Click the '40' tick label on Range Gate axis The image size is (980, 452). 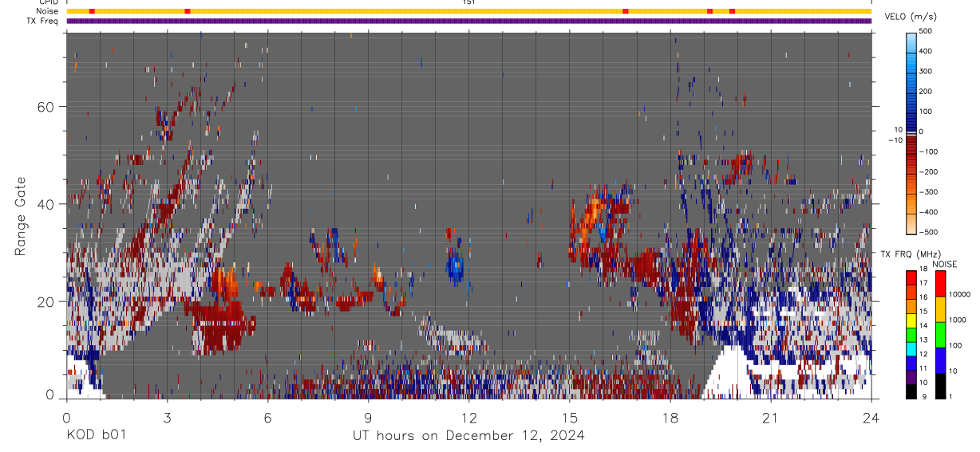click(x=46, y=204)
